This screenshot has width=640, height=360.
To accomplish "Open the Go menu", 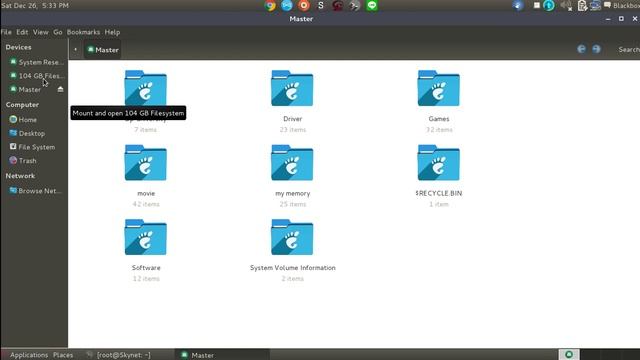I will pyautogui.click(x=58, y=32).
